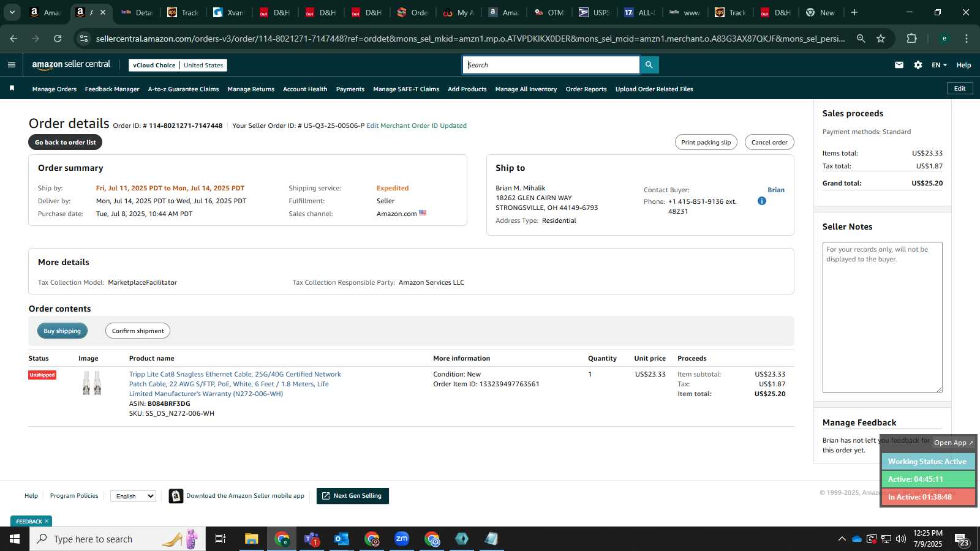
Task: Open the browser extensions puzzle icon
Action: click(x=911, y=39)
